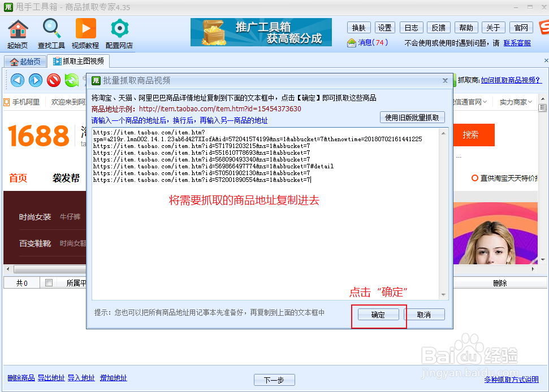Viewport: 549px width, 392px height.
Task: Click the model banner image
Action: (495, 233)
